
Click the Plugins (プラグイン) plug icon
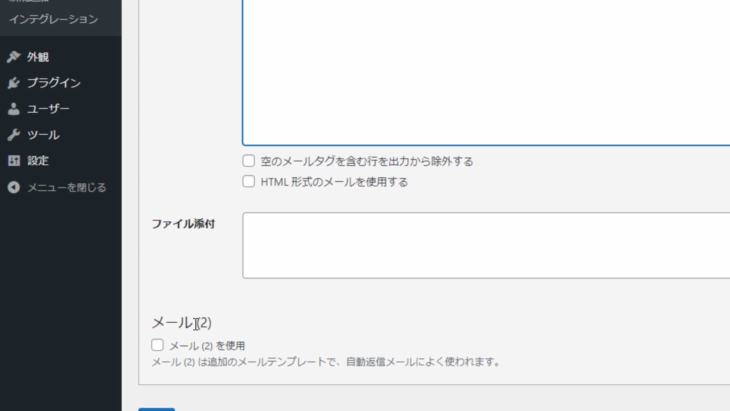click(14, 83)
